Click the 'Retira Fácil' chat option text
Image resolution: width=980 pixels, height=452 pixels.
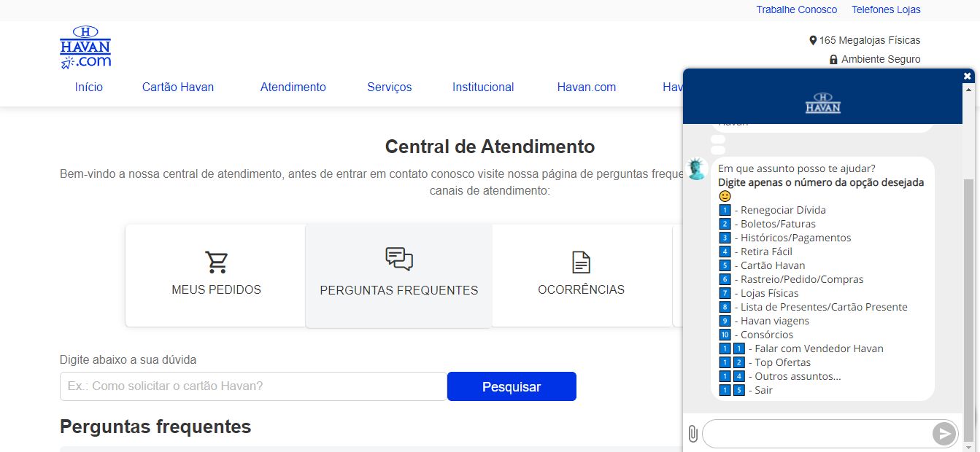[x=766, y=252]
